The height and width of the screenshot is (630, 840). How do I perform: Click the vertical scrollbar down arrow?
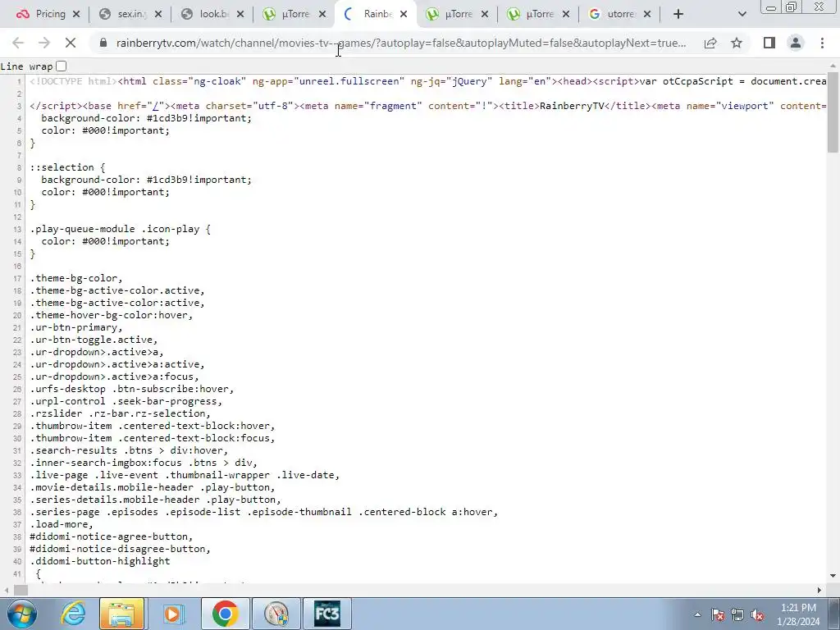tap(833, 576)
